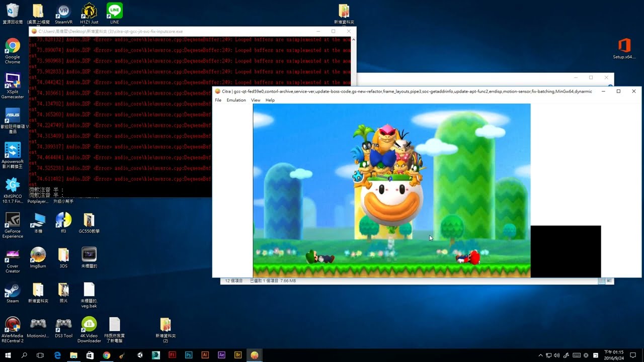Open the Recycle Bin desktop icon
The image size is (644, 362).
(13, 14)
